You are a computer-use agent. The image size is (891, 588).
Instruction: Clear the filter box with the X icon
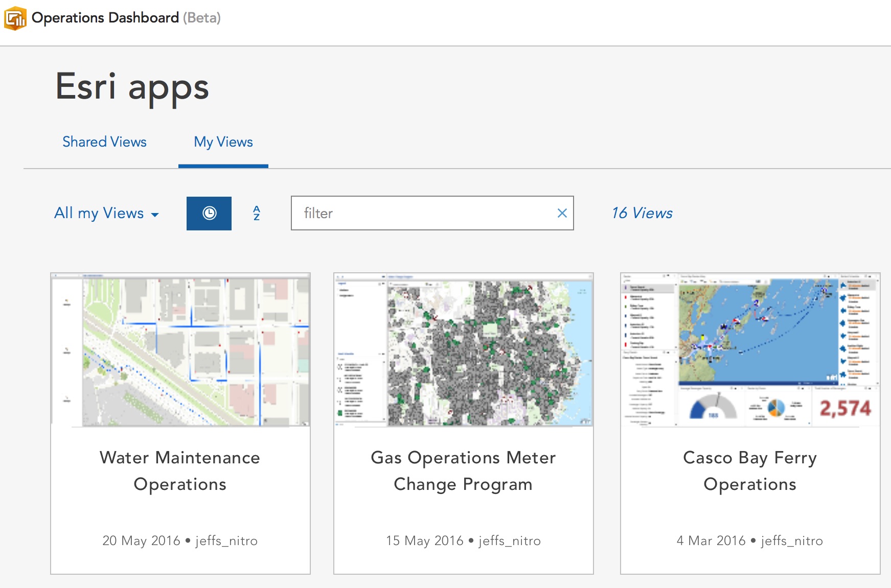(562, 214)
